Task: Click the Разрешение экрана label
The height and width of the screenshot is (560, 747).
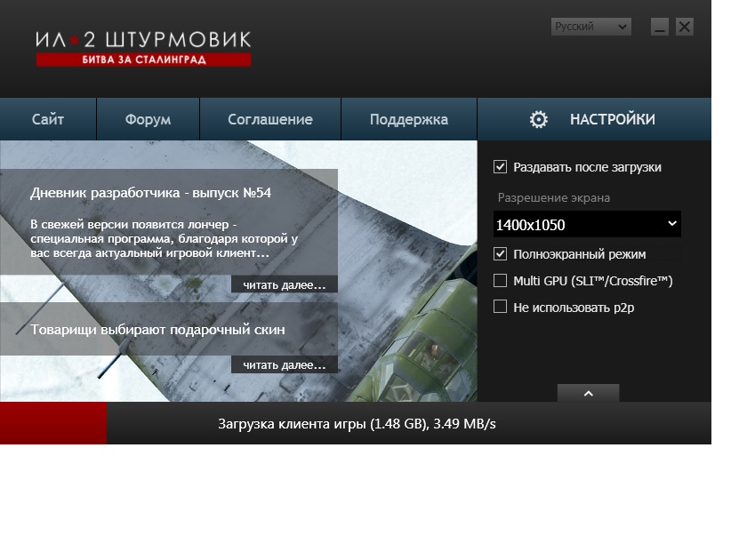Action: (553, 197)
